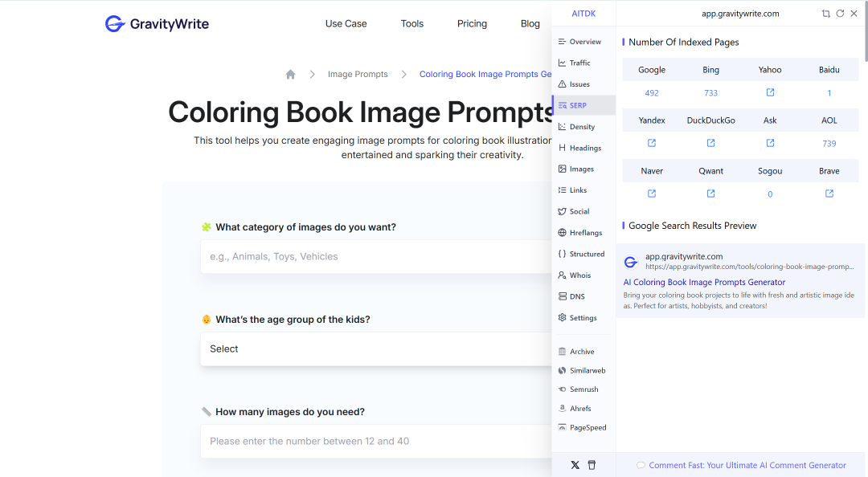Select the SERP section
The width and height of the screenshot is (868, 477).
(x=584, y=105)
